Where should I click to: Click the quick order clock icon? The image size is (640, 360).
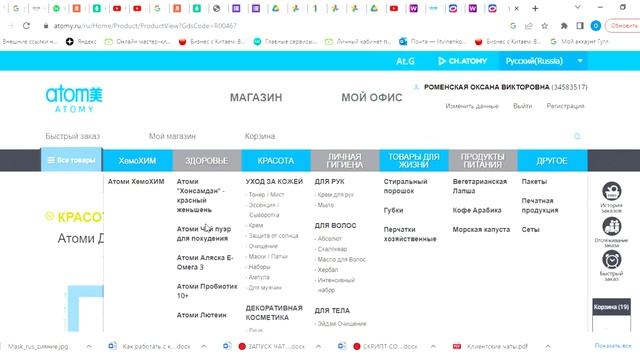611,260
